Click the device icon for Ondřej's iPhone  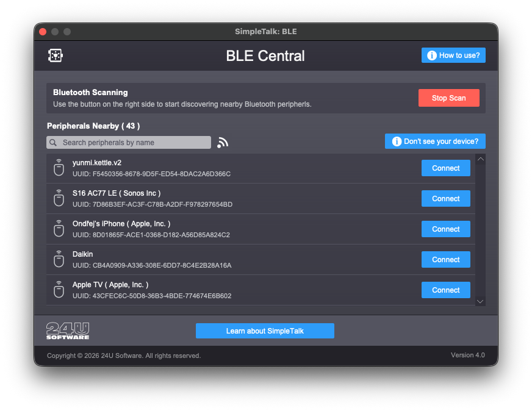point(59,228)
